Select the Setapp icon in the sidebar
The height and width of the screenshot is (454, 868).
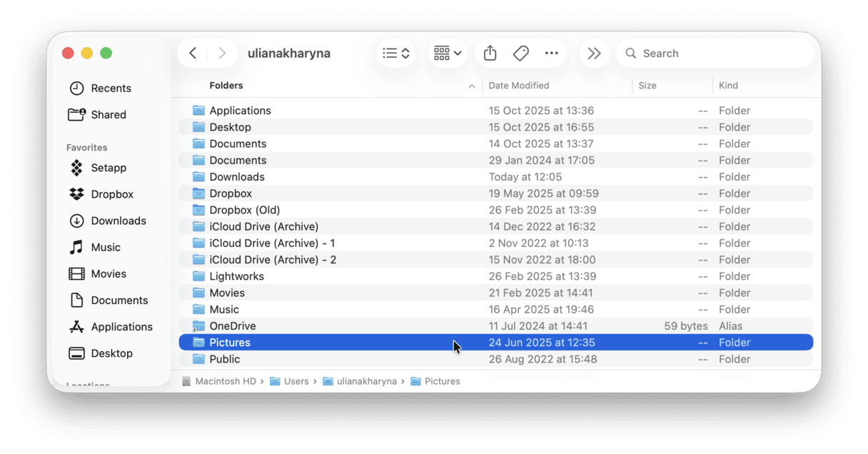77,168
